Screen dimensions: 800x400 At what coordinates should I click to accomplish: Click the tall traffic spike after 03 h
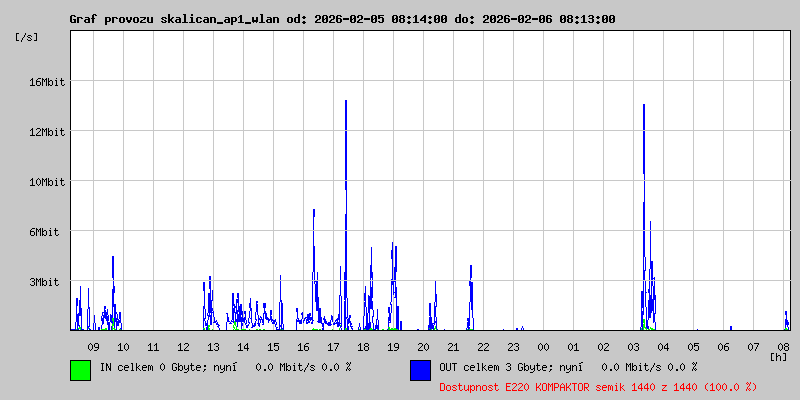(x=644, y=217)
